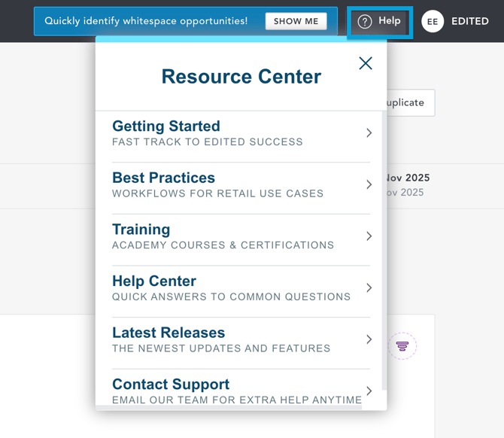
Task: Expand Getting Started chevron arrow
Action: tap(369, 133)
